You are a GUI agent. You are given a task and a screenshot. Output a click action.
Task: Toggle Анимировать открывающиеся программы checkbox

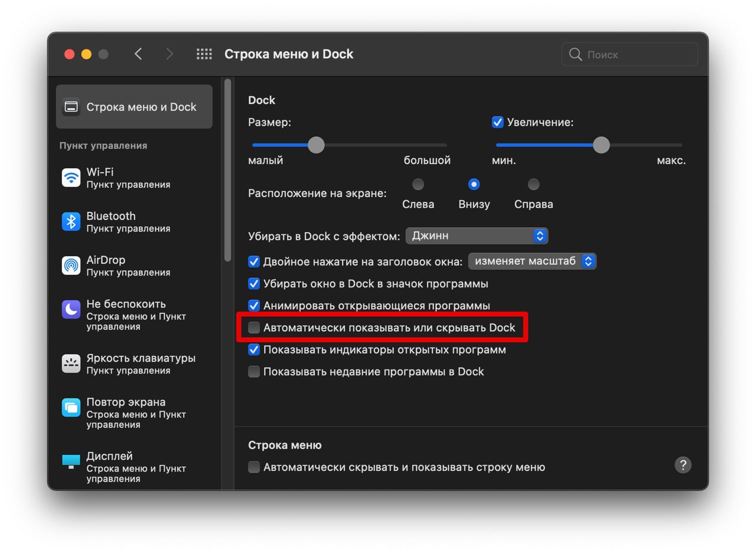tap(254, 306)
